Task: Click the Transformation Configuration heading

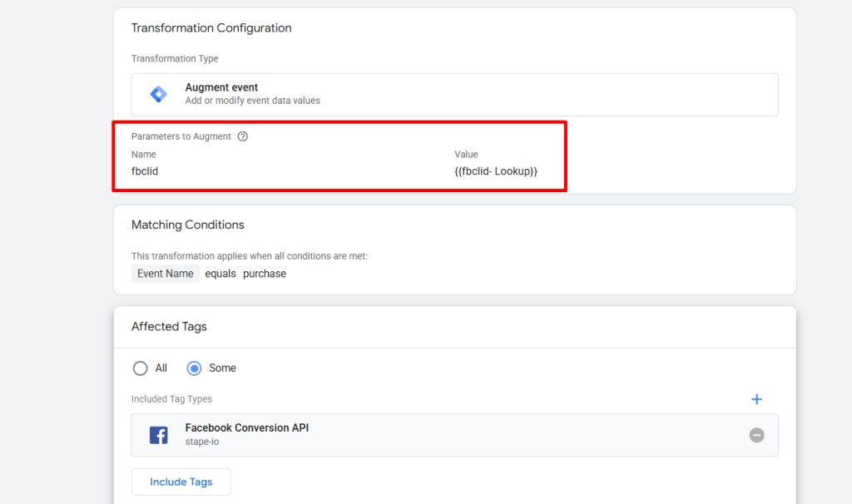Action: (211, 28)
